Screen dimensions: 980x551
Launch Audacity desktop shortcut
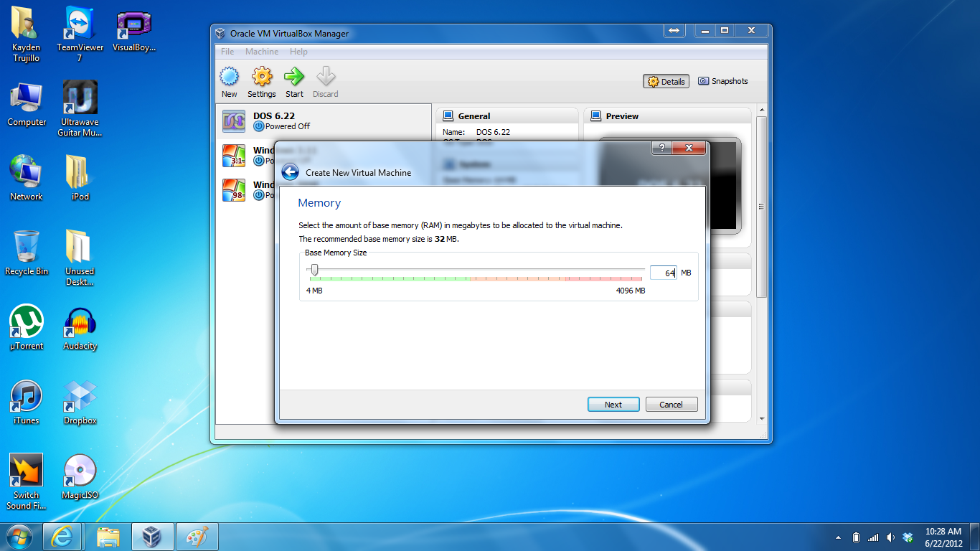[80, 327]
